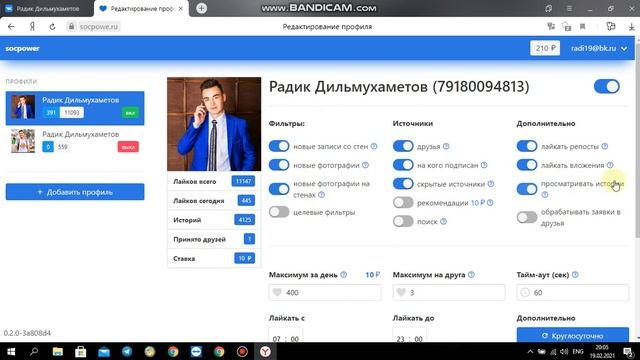Click the Круглосуточно button
The image size is (640, 360).
[573, 336]
